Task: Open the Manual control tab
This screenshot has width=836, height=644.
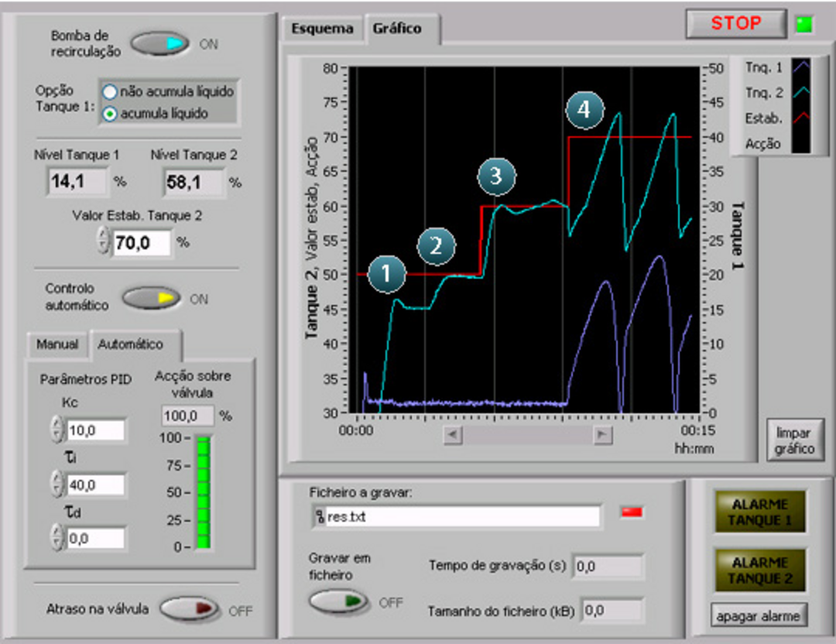Action: coord(57,344)
